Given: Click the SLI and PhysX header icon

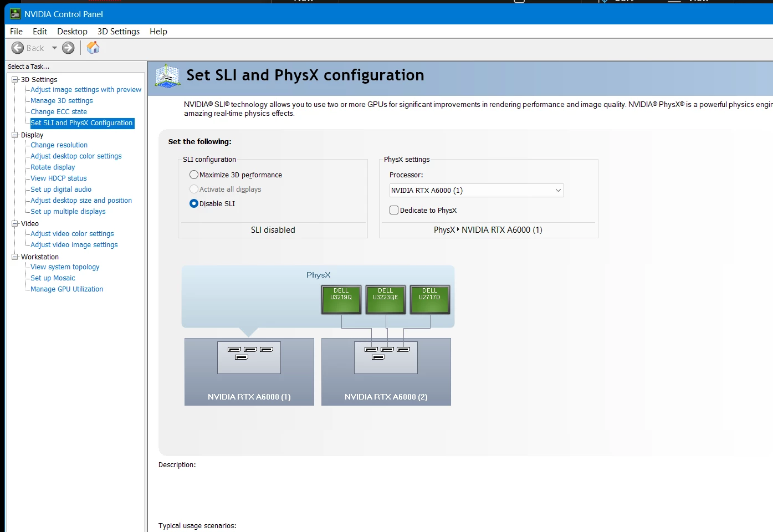Looking at the screenshot, I should pyautogui.click(x=167, y=76).
